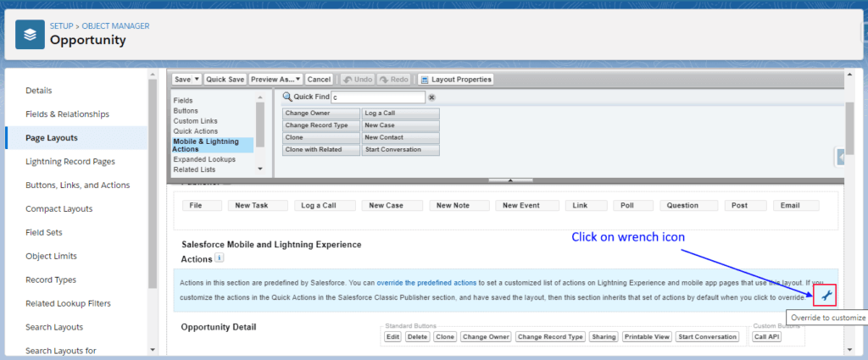Click the Opportunity object layers icon
Viewport: 868px width, 360px height.
(31, 33)
